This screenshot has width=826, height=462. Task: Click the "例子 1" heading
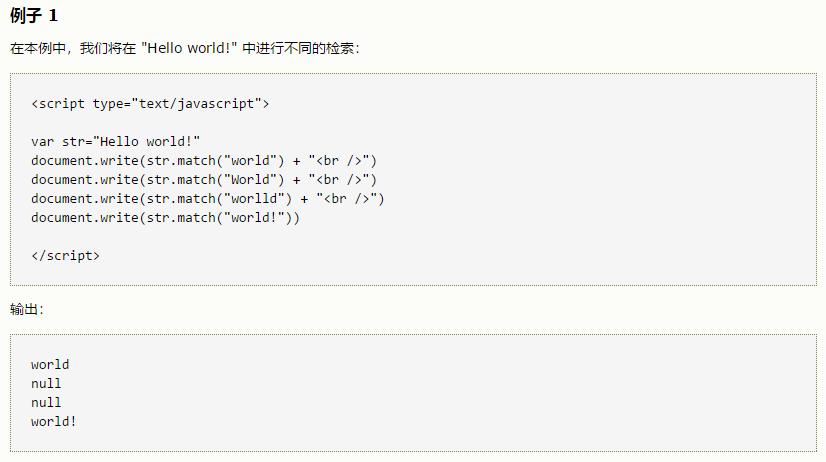pyautogui.click(x=34, y=16)
